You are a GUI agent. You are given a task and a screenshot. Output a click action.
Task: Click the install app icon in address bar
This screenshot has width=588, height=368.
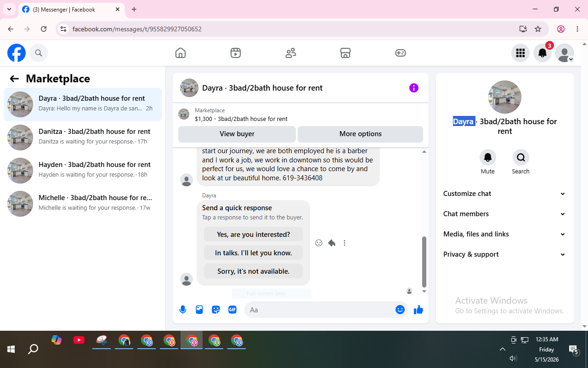click(523, 29)
